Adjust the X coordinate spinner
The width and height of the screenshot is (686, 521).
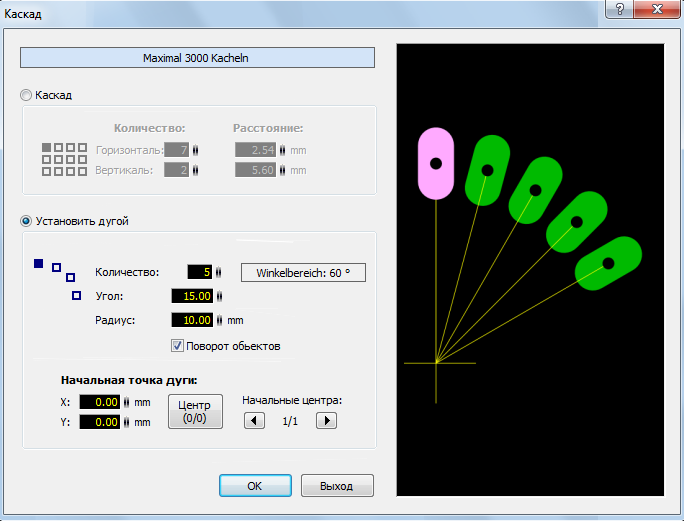point(126,402)
